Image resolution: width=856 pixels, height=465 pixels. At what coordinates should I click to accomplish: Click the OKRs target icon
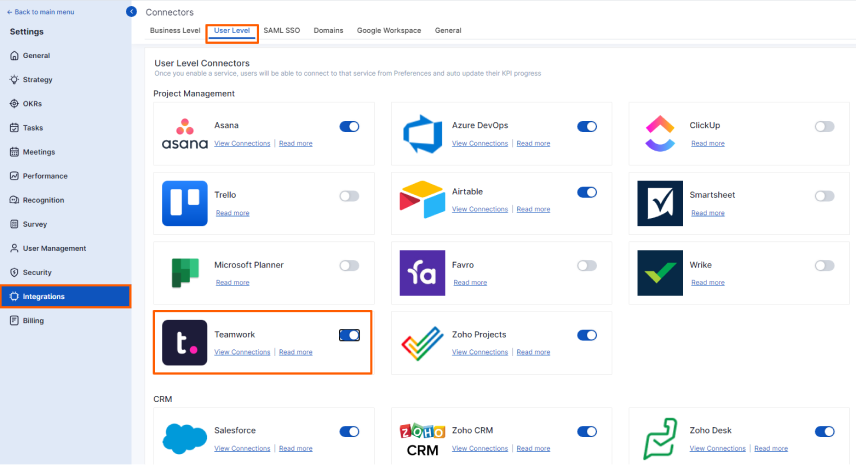(x=14, y=103)
